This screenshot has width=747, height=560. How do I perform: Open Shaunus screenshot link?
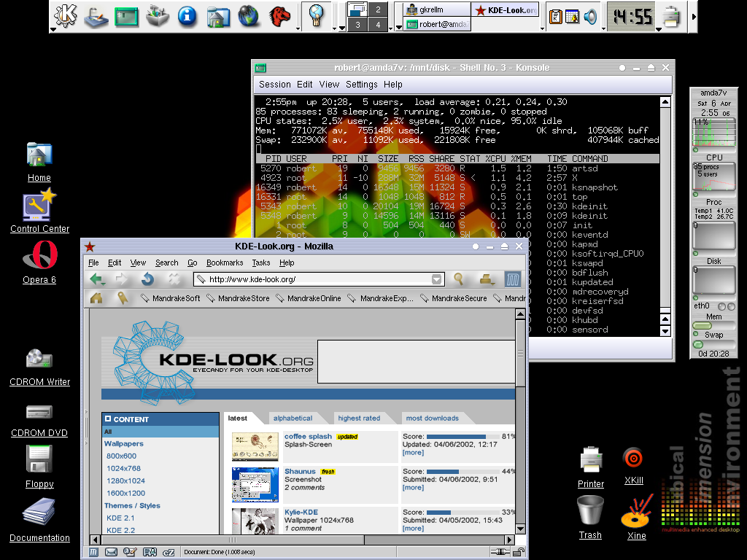(300, 472)
